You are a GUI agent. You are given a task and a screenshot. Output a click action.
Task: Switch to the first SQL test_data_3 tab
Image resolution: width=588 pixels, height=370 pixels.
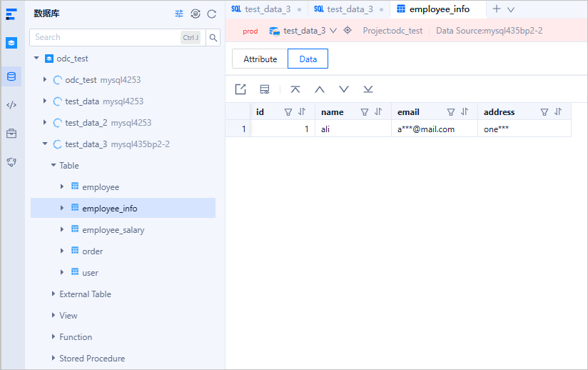tap(261, 9)
